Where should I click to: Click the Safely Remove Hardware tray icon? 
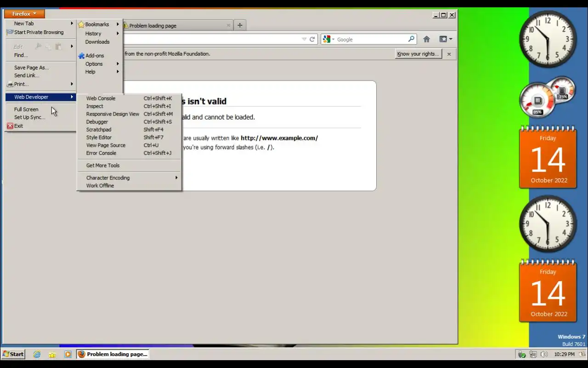coord(521,354)
